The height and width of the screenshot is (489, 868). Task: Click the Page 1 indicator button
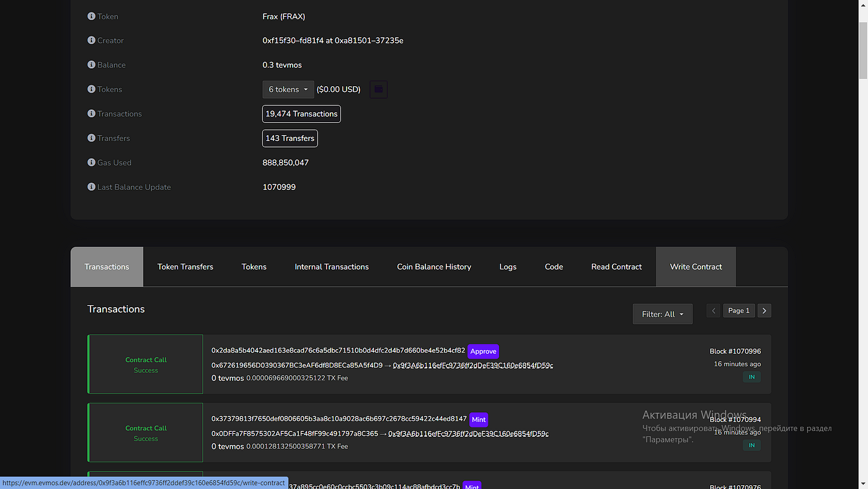[739, 310]
